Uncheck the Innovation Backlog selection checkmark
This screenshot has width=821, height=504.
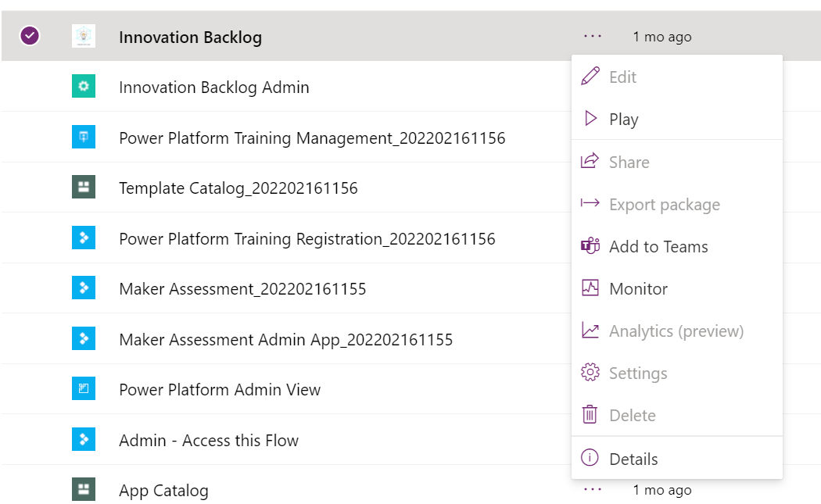point(30,36)
